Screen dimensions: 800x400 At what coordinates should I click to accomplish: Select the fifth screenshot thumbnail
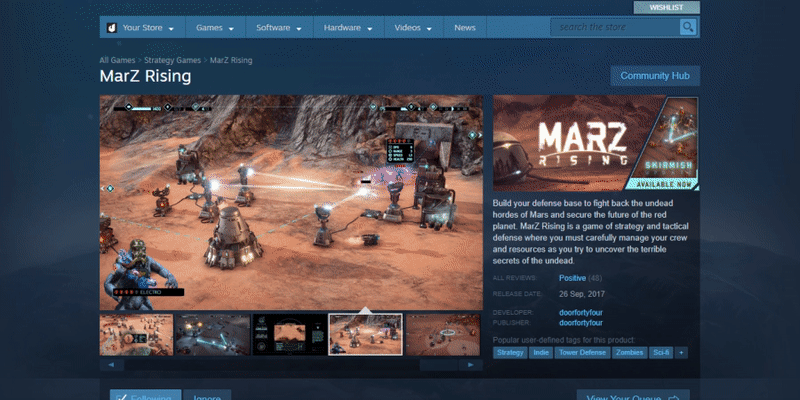point(443,335)
